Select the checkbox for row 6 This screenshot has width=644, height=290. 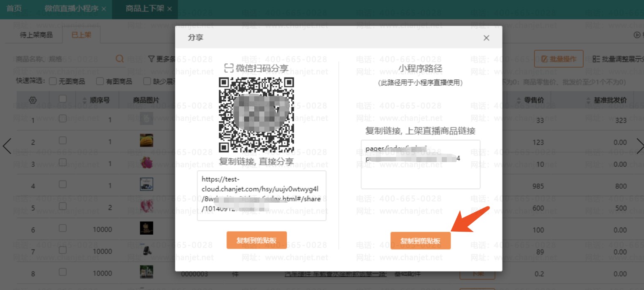(62, 228)
